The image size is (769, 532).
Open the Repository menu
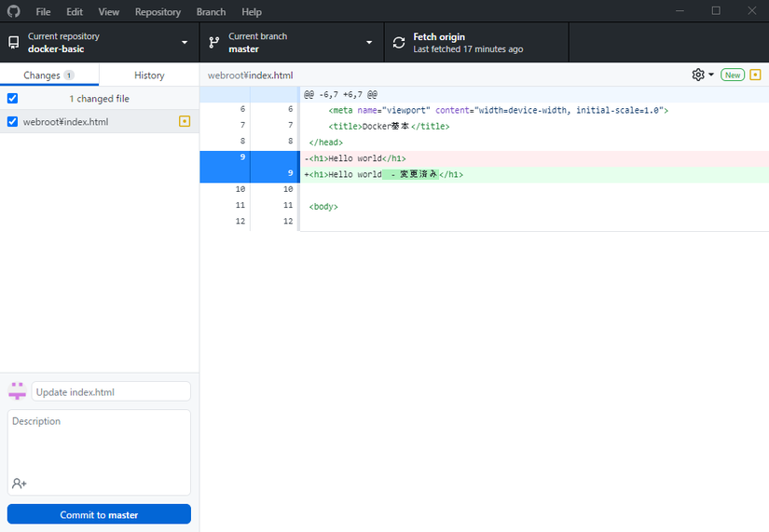click(158, 12)
